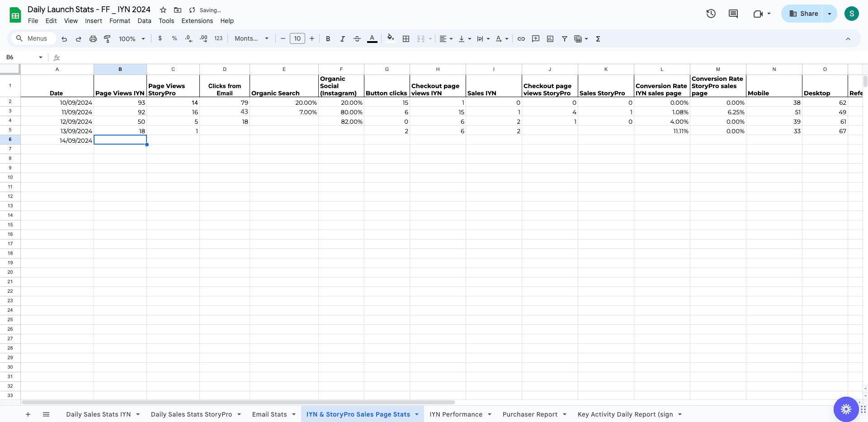Select column F header
868x422 pixels.
[341, 69]
